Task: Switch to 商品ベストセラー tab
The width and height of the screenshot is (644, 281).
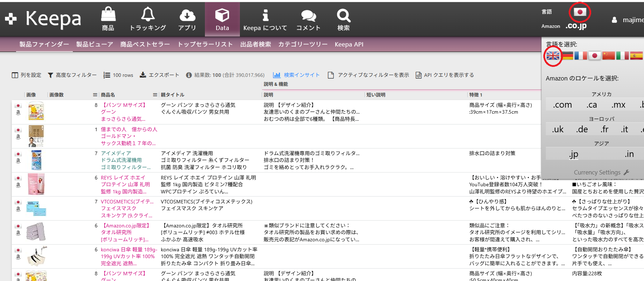Action: 145,44
